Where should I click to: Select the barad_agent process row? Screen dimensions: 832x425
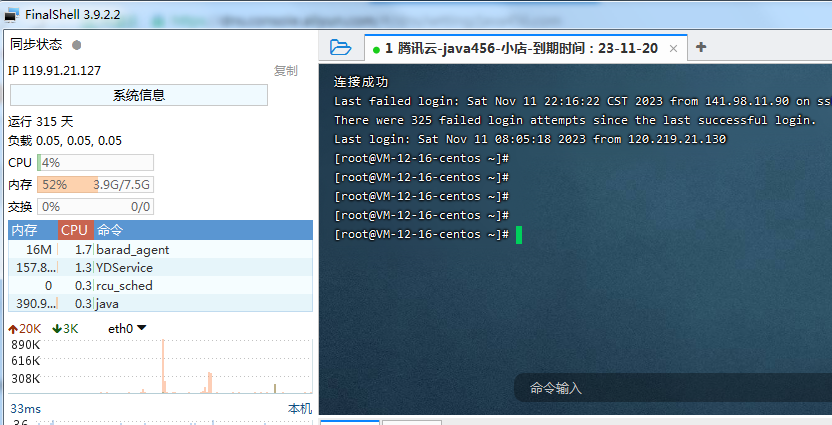160,249
